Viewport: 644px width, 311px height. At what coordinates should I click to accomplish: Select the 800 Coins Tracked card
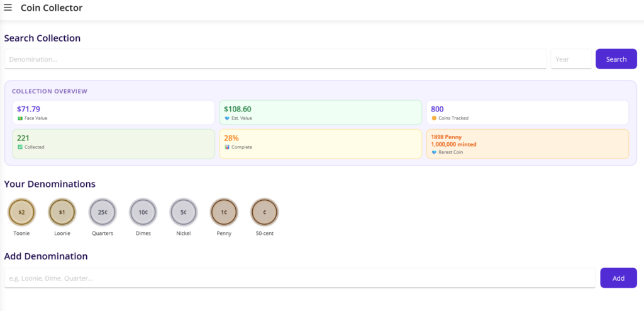(527, 113)
